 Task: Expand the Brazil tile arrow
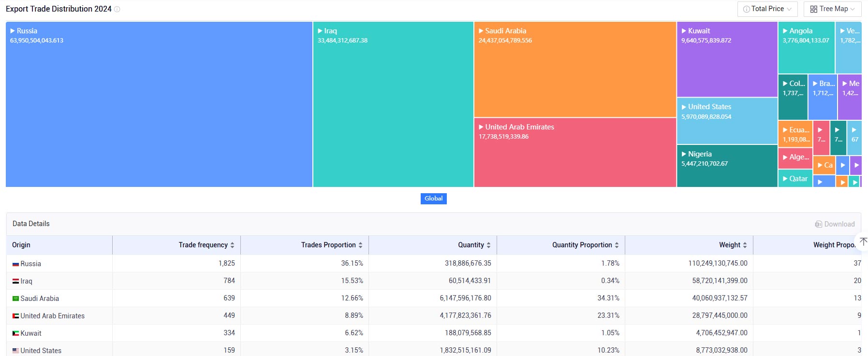coord(815,84)
